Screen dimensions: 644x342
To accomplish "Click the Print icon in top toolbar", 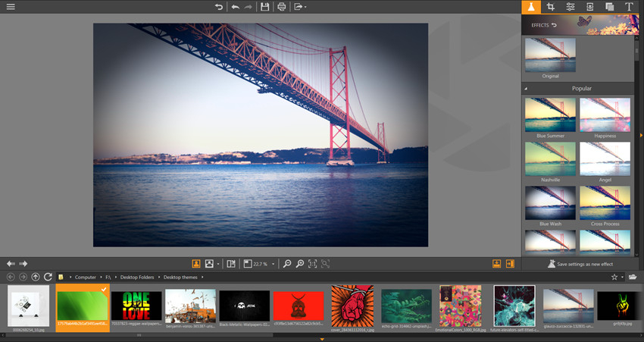I will click(281, 7).
